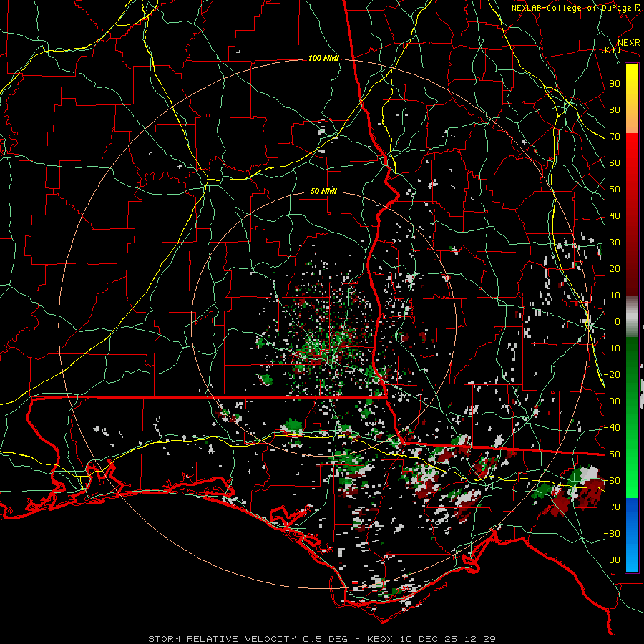
Task: Select the 70 value on velocity scale
Action: pos(615,137)
